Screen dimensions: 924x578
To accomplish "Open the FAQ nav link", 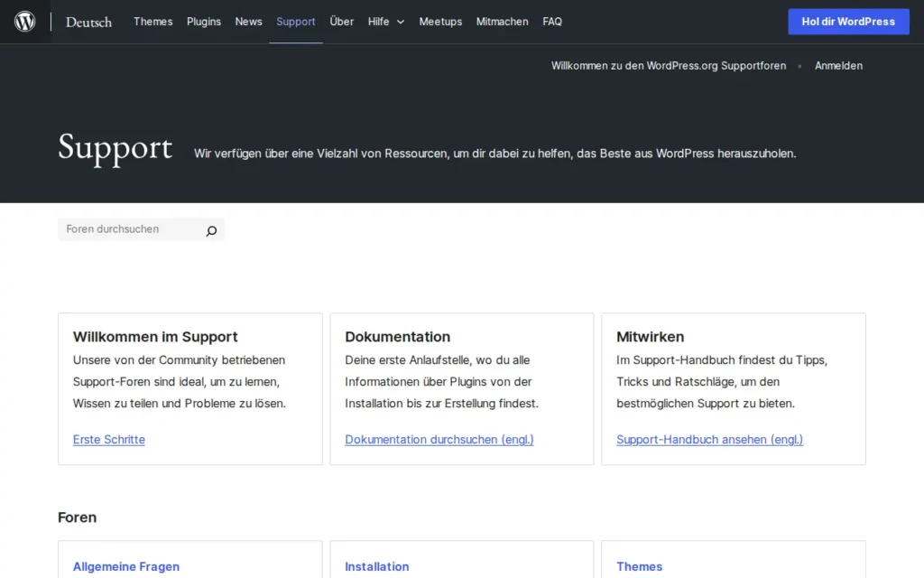I will click(552, 22).
